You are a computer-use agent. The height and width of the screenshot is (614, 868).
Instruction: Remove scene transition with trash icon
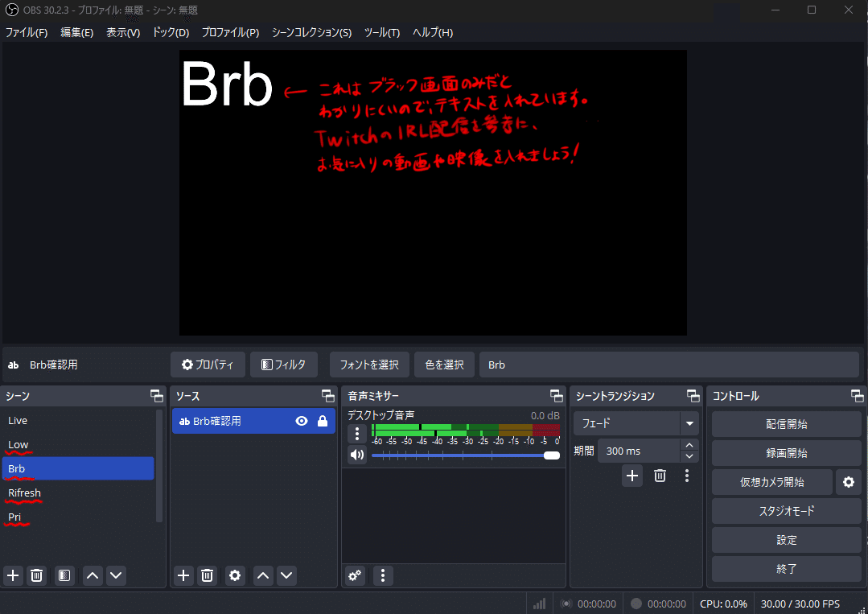(660, 476)
